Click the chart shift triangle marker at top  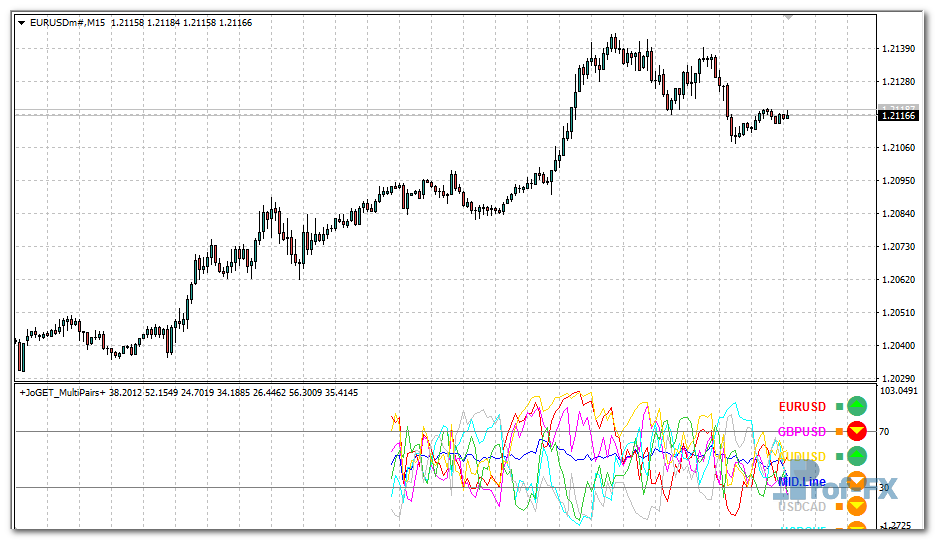tap(788, 17)
